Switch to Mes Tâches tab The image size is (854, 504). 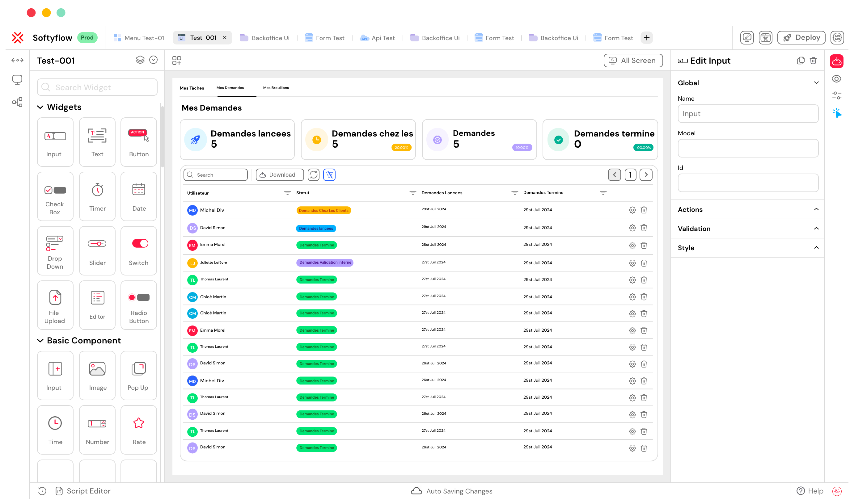(192, 88)
